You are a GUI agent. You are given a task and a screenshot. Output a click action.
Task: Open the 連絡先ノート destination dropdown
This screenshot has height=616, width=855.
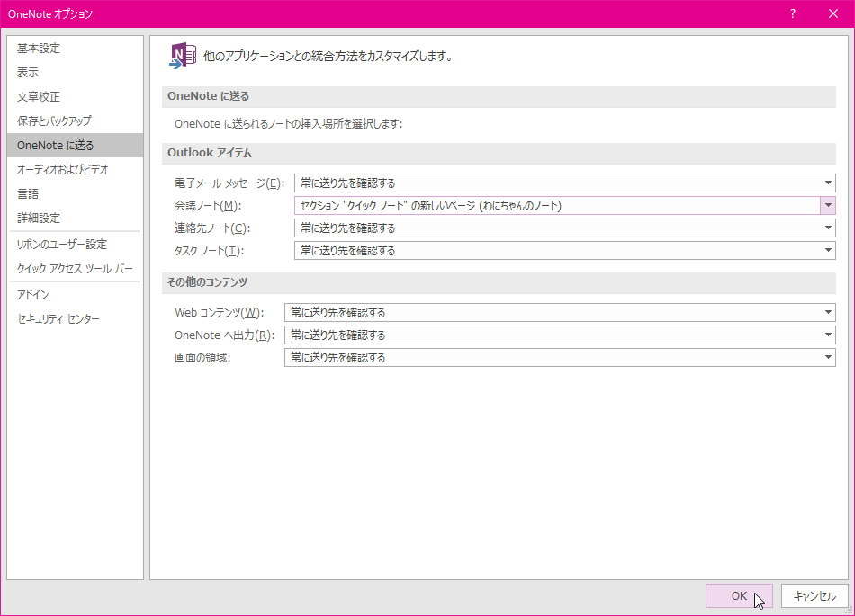tap(564, 228)
